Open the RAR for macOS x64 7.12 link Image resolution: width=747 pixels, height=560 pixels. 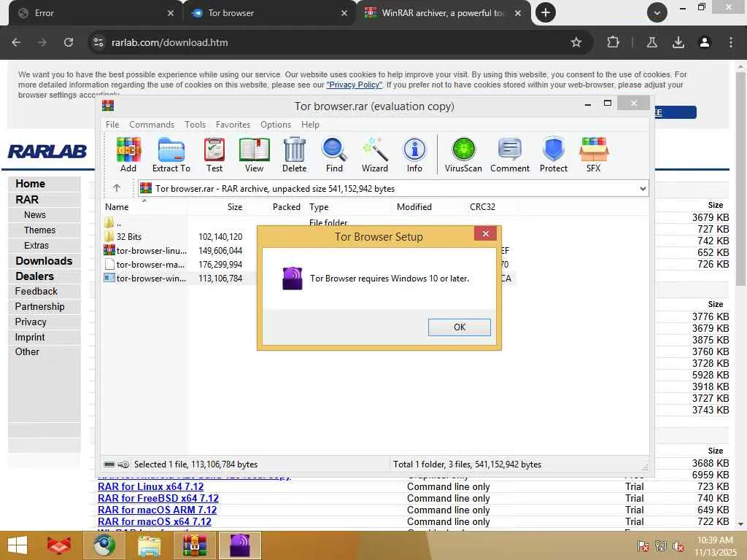coord(155,521)
